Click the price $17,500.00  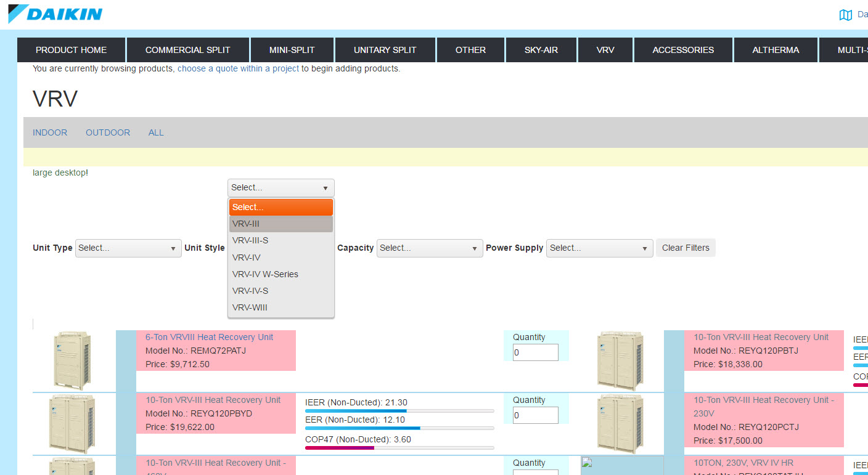pos(740,440)
